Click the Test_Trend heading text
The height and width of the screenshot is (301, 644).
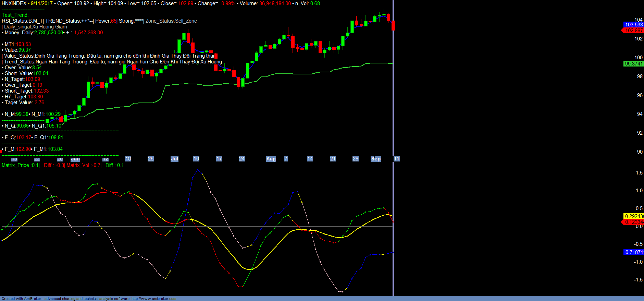pos(15,15)
